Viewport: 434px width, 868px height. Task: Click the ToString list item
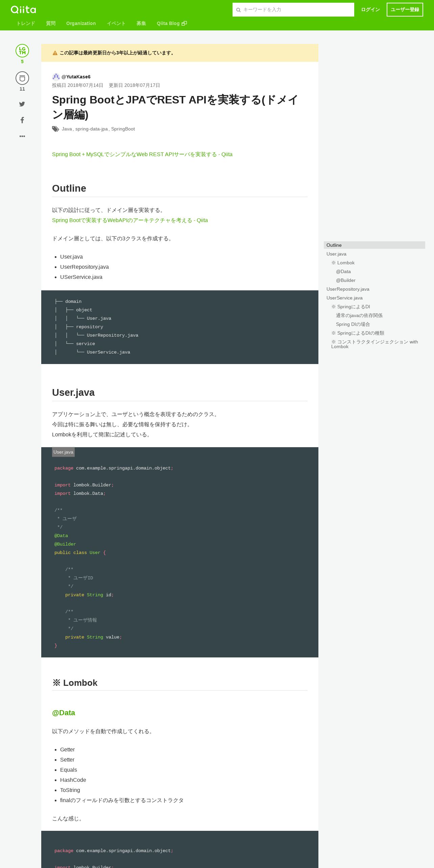(x=70, y=790)
